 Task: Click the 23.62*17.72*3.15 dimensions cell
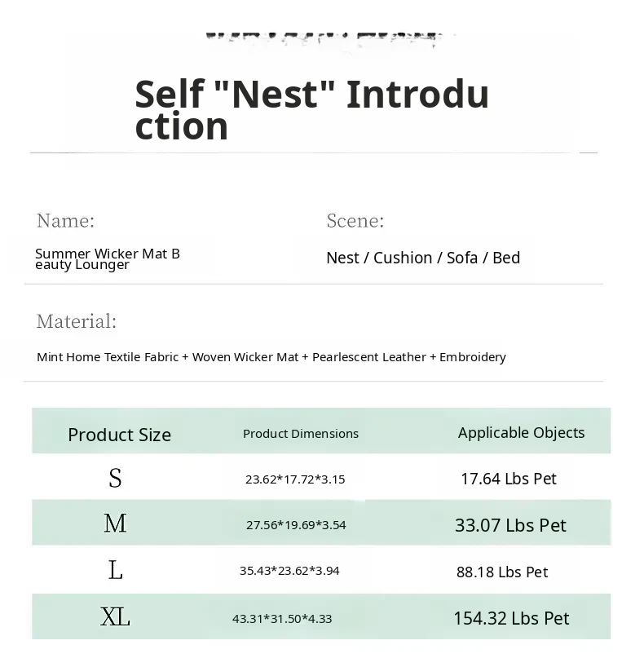(295, 479)
